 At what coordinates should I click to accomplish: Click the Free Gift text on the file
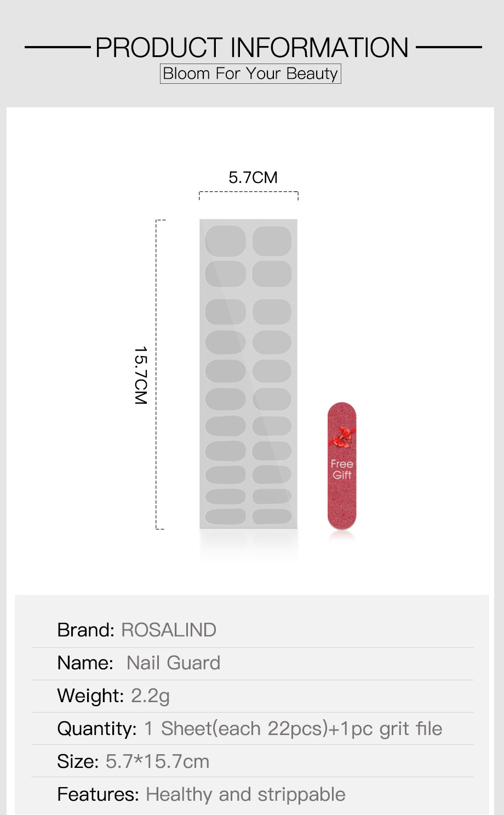point(342,469)
